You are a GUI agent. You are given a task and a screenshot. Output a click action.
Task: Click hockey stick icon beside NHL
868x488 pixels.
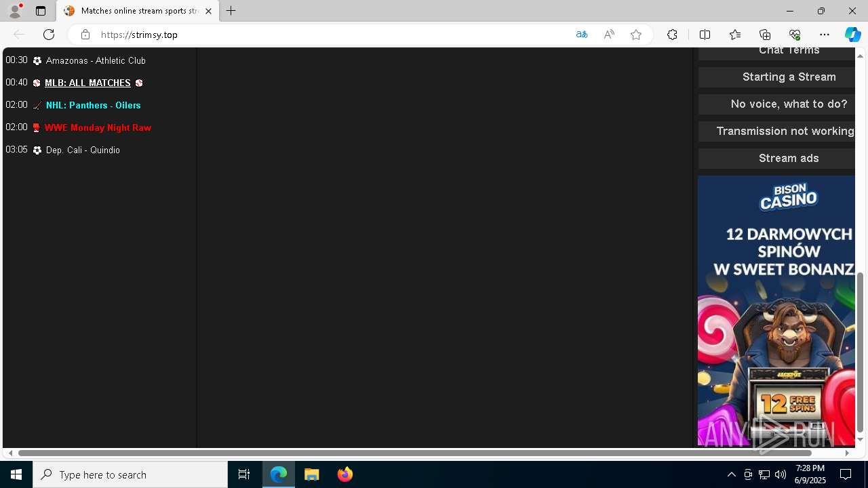[37, 106]
